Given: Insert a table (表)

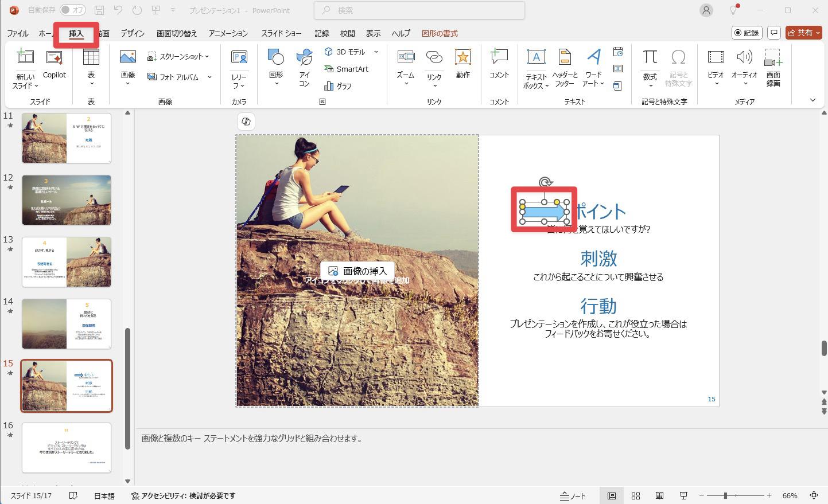Looking at the screenshot, I should (x=91, y=68).
